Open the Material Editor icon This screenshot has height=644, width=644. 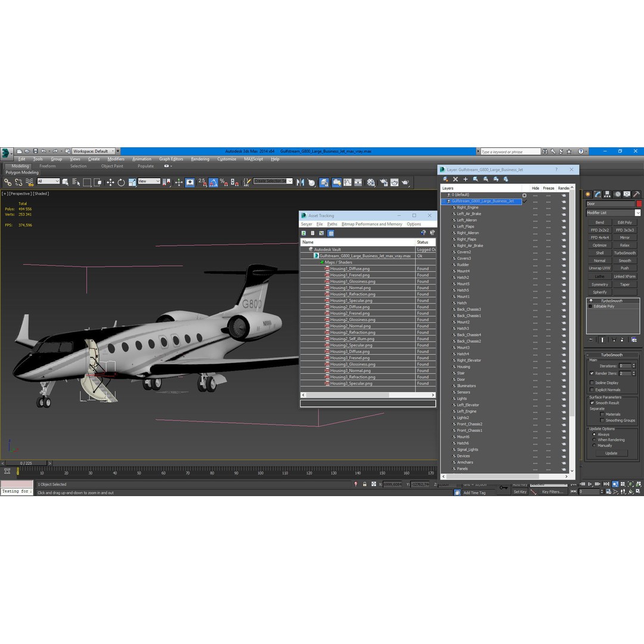[x=371, y=182]
